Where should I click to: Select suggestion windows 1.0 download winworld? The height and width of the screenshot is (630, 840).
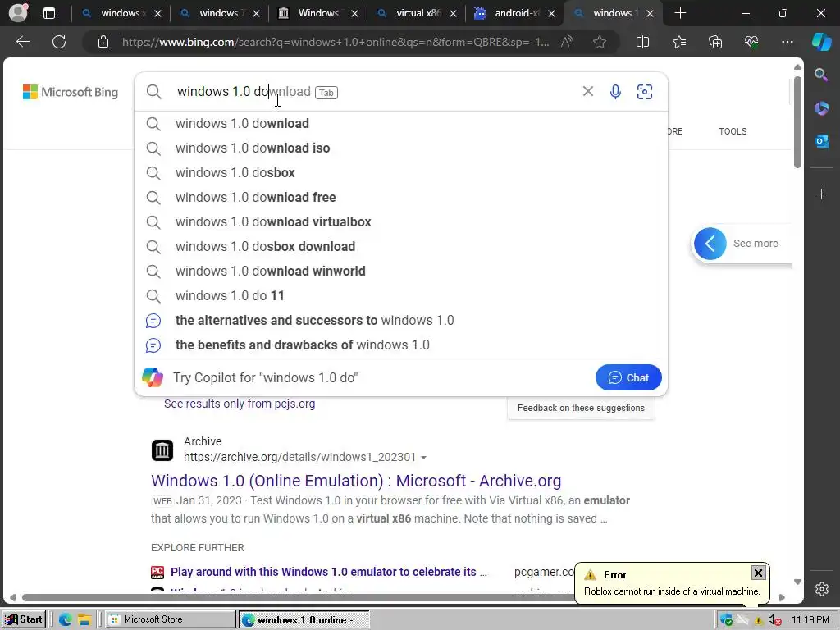click(x=400, y=271)
